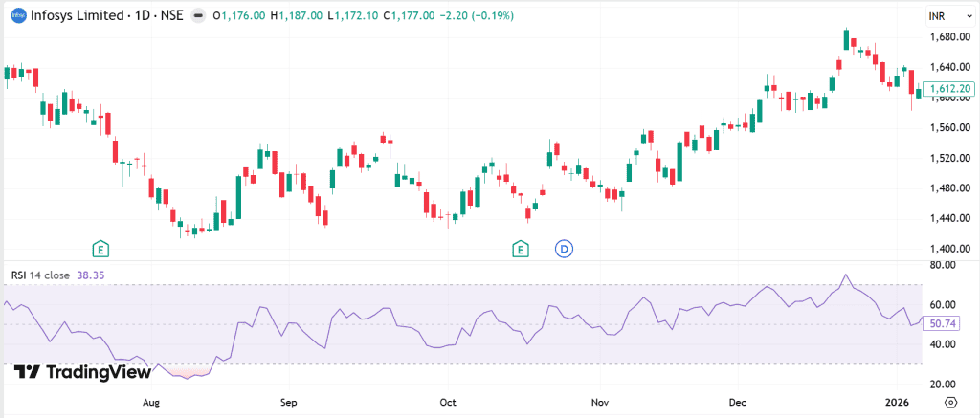This screenshot has height=418, width=980.
Task: Click the RSI value label 50.74
Action: tap(942, 323)
